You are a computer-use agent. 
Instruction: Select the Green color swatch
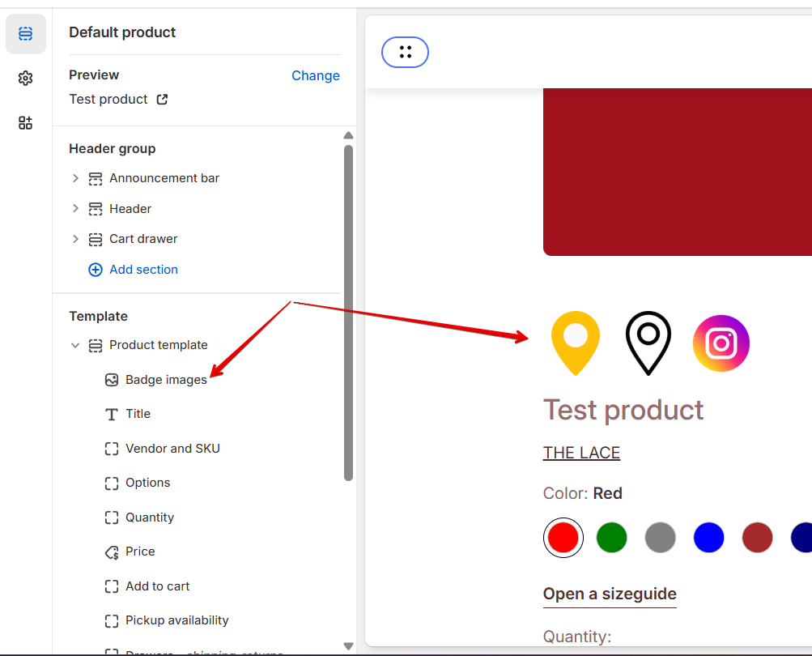pos(611,538)
